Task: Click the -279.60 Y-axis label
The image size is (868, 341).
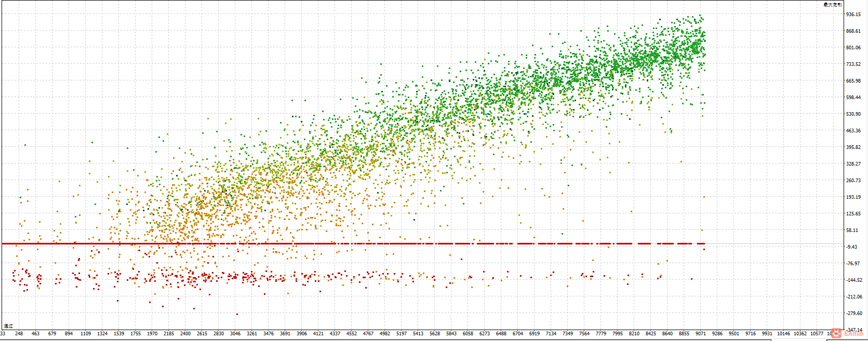Action: coord(854,313)
